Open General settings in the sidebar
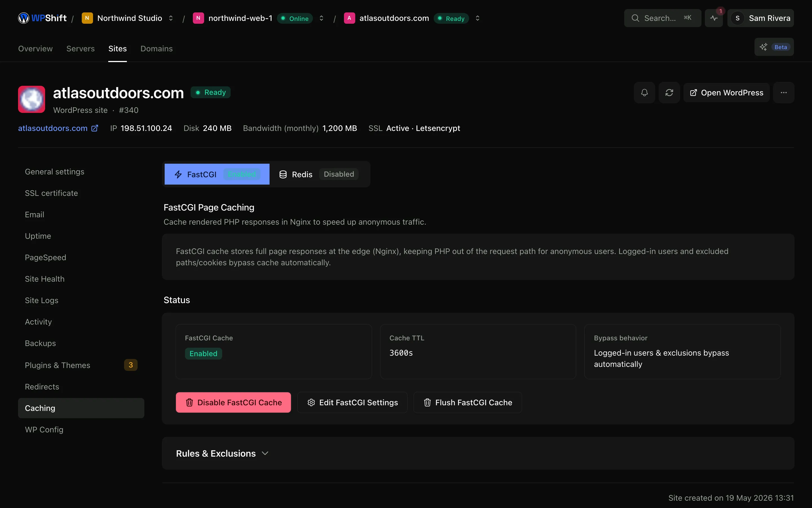 81,172
